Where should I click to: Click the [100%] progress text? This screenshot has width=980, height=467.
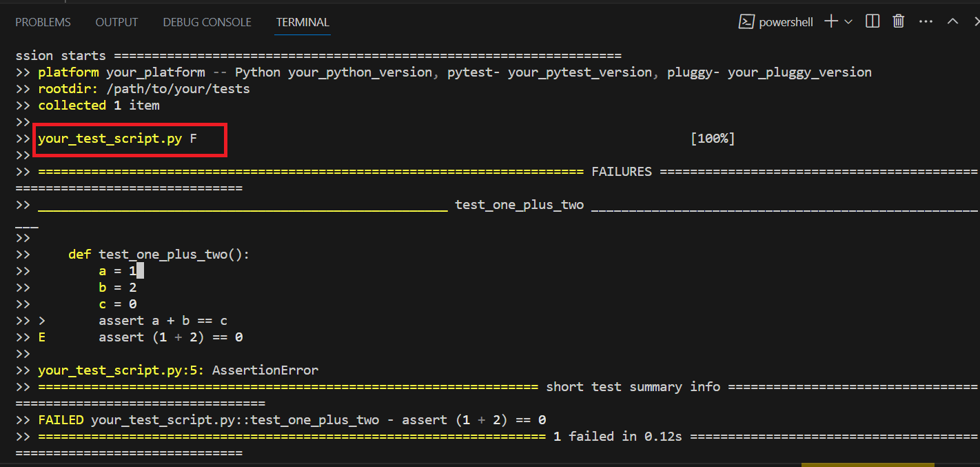click(x=713, y=138)
